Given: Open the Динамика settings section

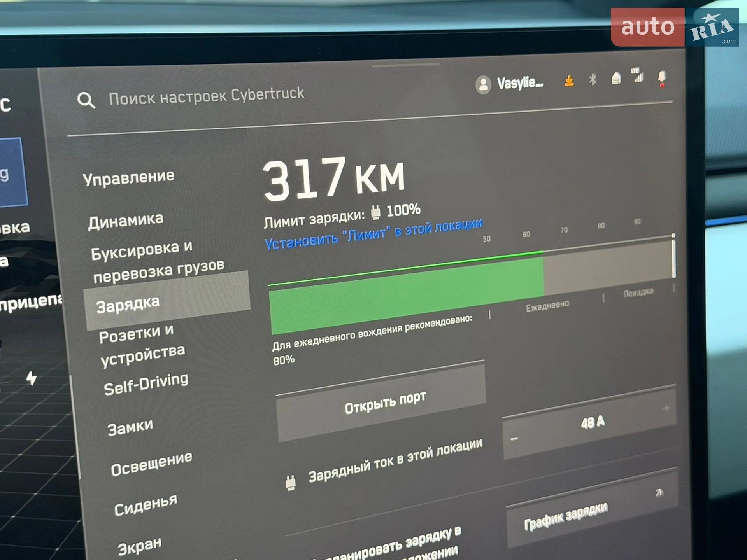Looking at the screenshot, I should 126,220.
